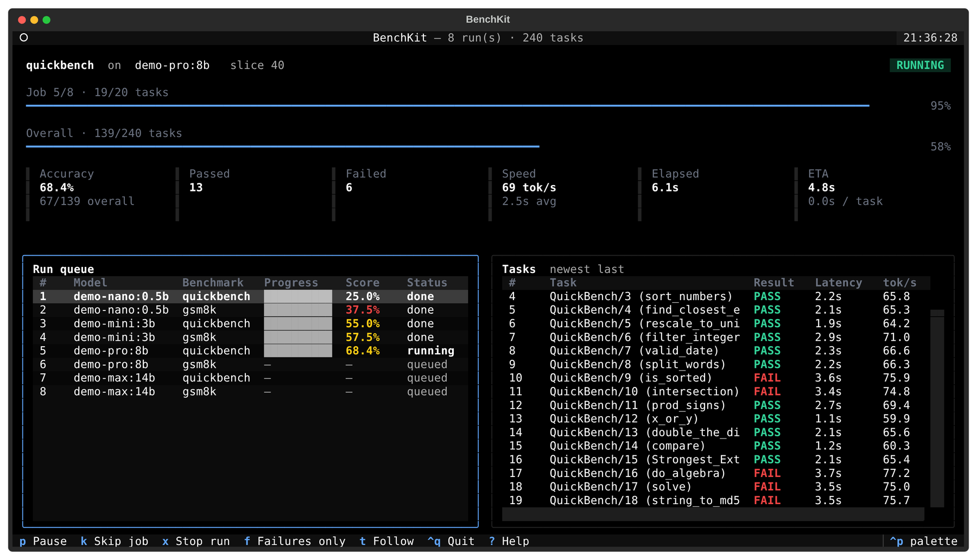The image size is (977, 560).
Task: Select queued row 8 demo-max gsm8k
Action: pos(250,392)
